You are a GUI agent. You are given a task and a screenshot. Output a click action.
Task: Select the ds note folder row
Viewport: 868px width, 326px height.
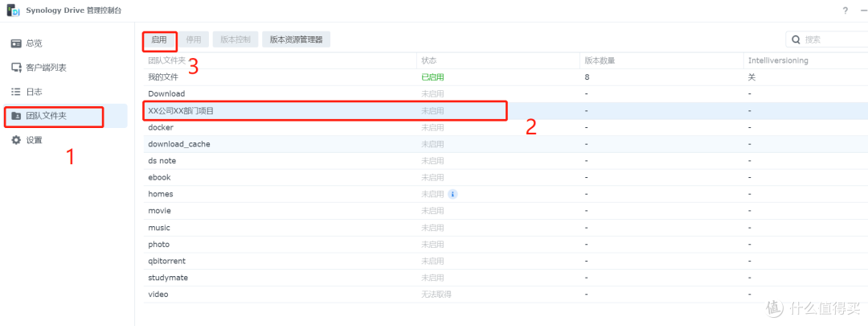coord(506,161)
